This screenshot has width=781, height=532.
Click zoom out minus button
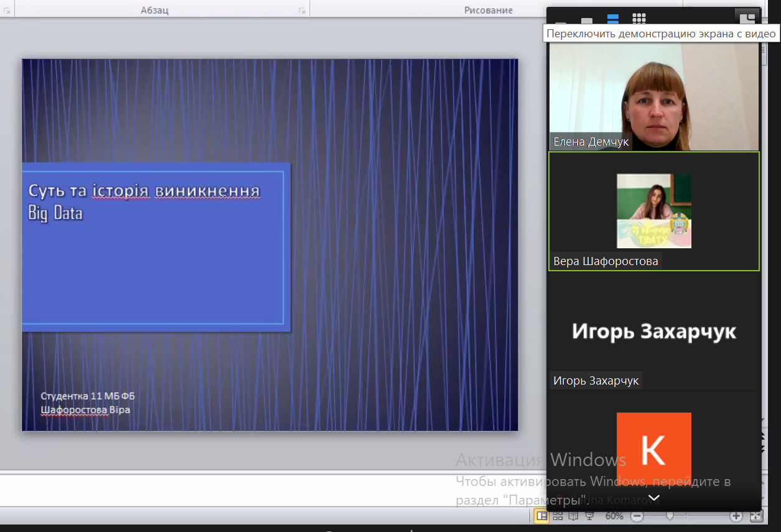[637, 516]
